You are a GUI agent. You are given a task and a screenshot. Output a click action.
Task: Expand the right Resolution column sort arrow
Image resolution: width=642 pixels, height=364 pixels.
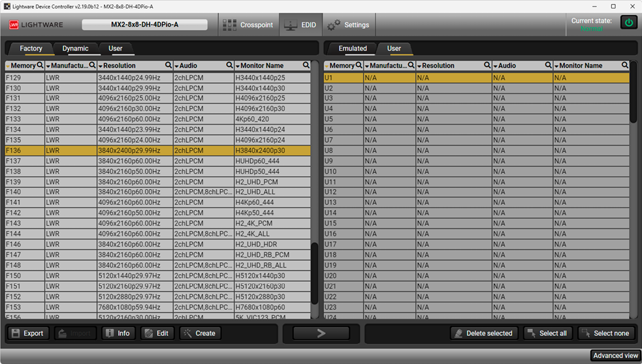tap(419, 66)
